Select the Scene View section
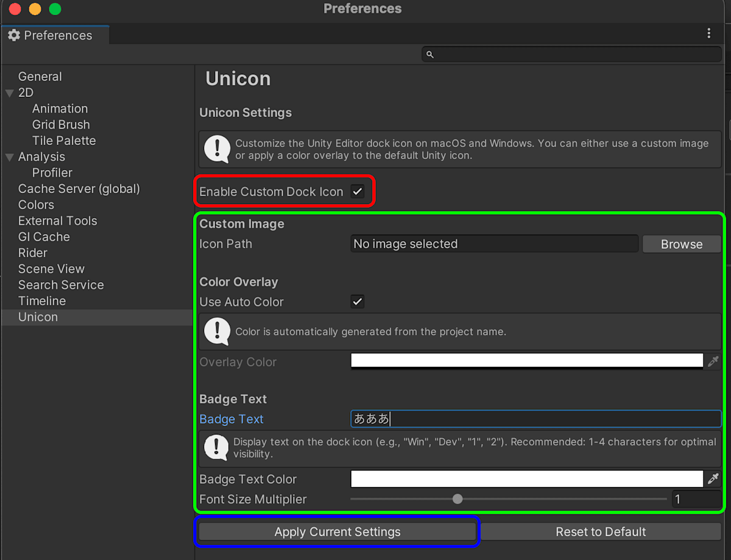 click(x=51, y=269)
